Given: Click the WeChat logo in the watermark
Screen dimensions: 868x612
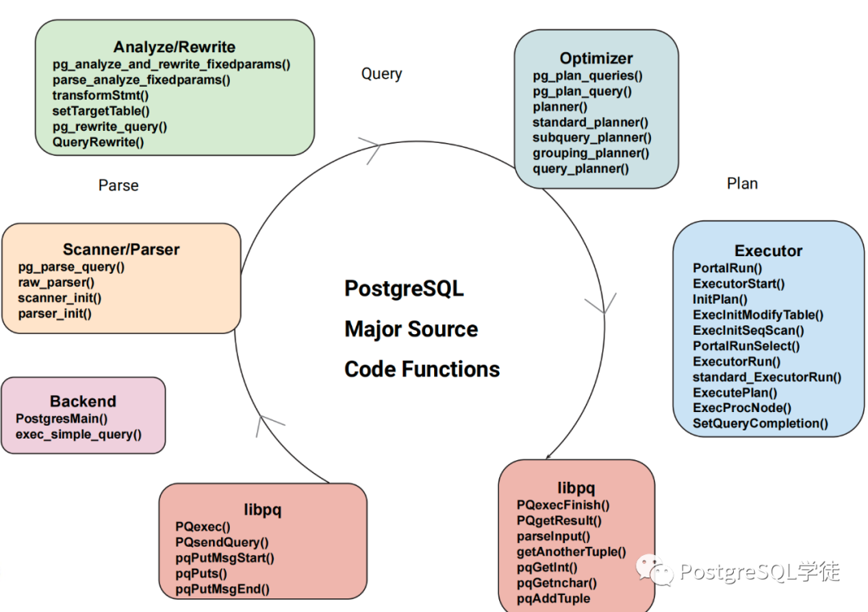Looking at the screenshot, I should coord(655,570).
